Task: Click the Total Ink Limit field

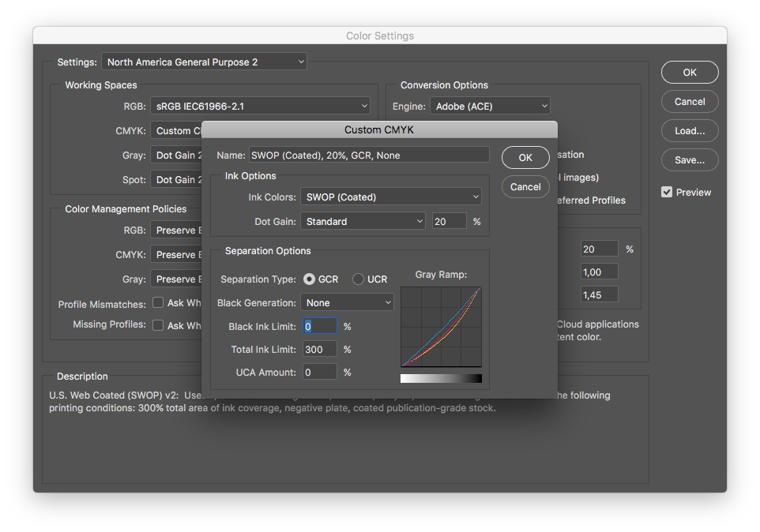Action: point(320,349)
